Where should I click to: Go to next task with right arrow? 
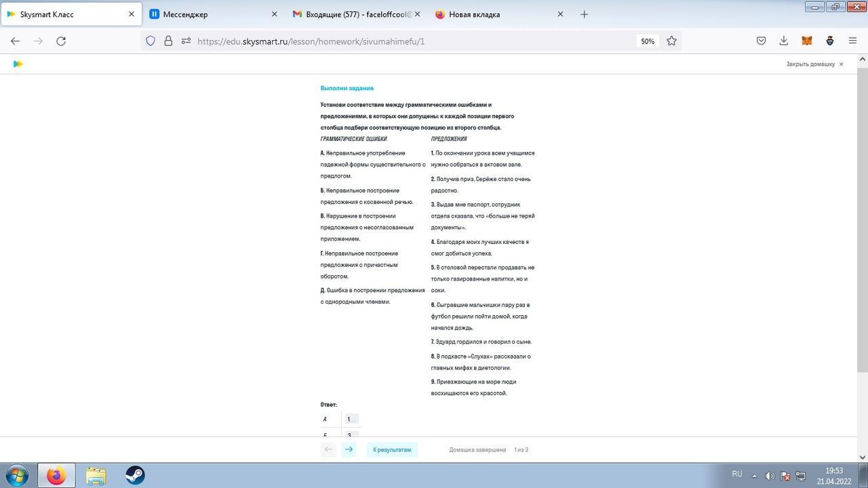pos(349,449)
